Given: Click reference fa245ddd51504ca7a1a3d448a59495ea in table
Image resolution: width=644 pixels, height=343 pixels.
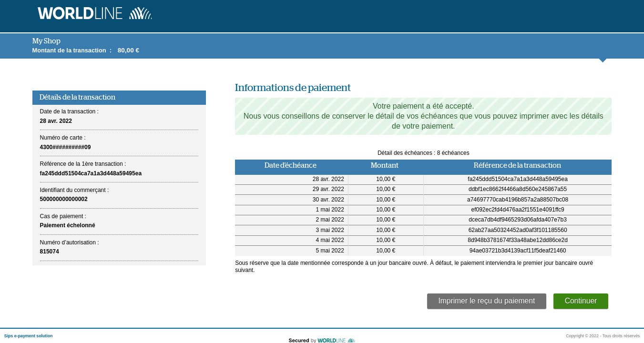Looking at the screenshot, I should pyautogui.click(x=518, y=179).
